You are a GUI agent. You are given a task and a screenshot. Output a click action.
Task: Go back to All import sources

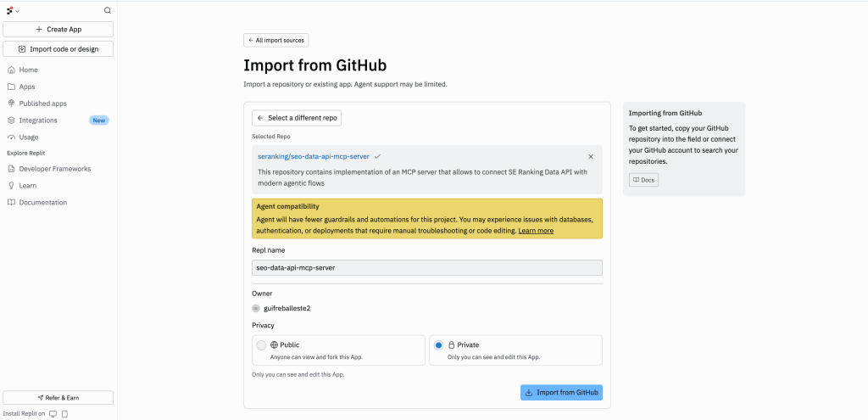tap(276, 40)
